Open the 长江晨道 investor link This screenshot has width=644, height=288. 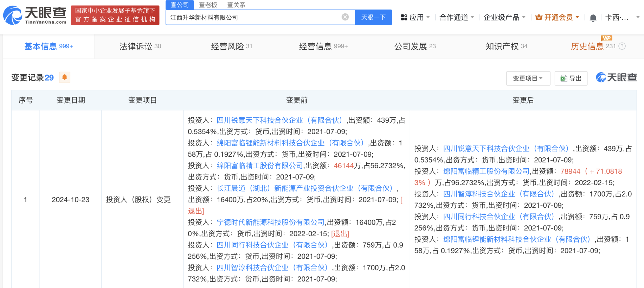[304, 188]
